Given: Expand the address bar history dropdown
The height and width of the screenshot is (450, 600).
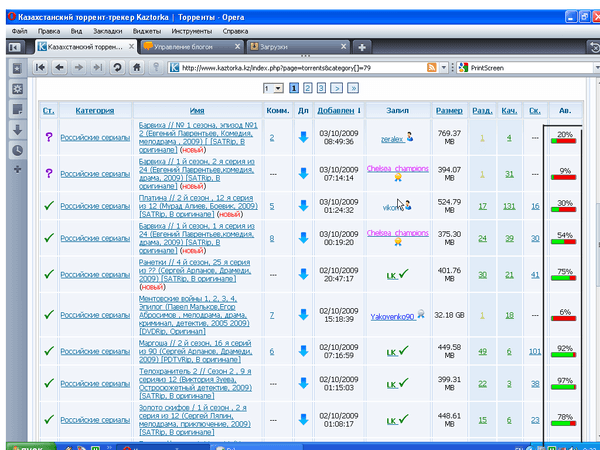Looking at the screenshot, I should 443,68.
